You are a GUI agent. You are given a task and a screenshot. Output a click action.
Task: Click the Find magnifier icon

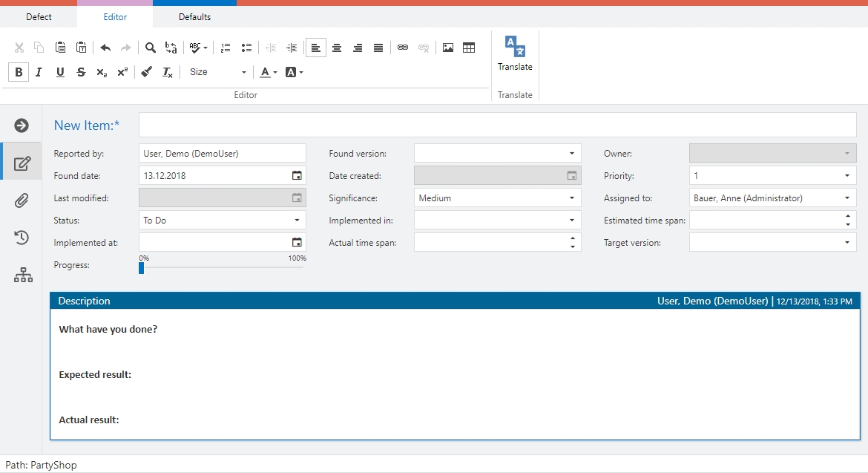click(151, 48)
